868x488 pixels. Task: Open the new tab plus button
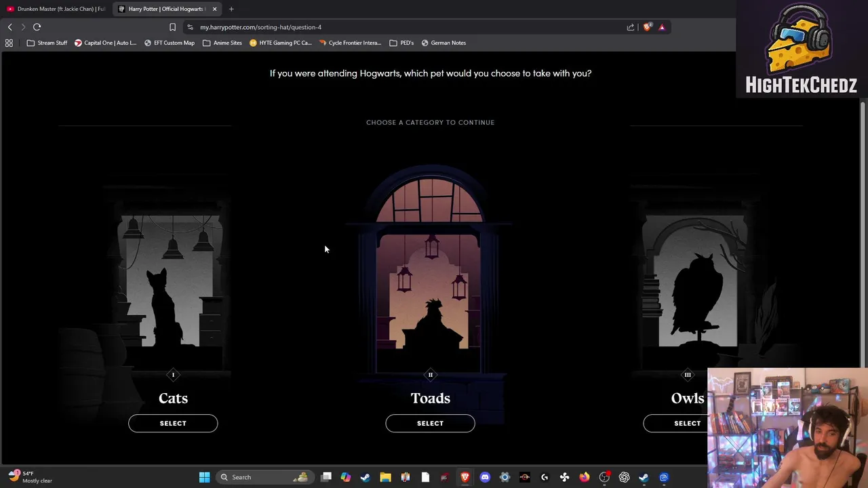(x=231, y=9)
